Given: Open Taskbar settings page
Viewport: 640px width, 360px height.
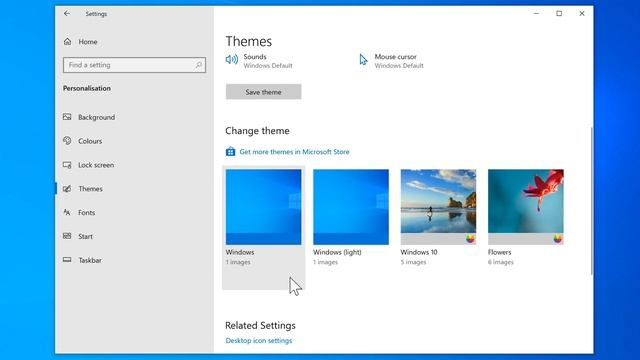Looking at the screenshot, I should tap(90, 260).
